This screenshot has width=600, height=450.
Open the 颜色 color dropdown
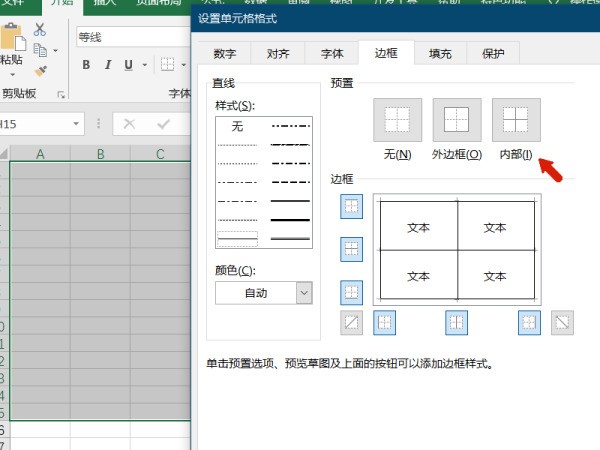coord(264,292)
